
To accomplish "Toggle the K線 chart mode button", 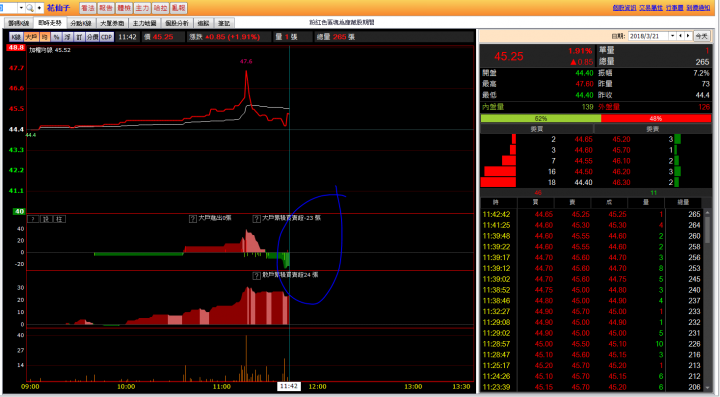I will click(16, 37).
